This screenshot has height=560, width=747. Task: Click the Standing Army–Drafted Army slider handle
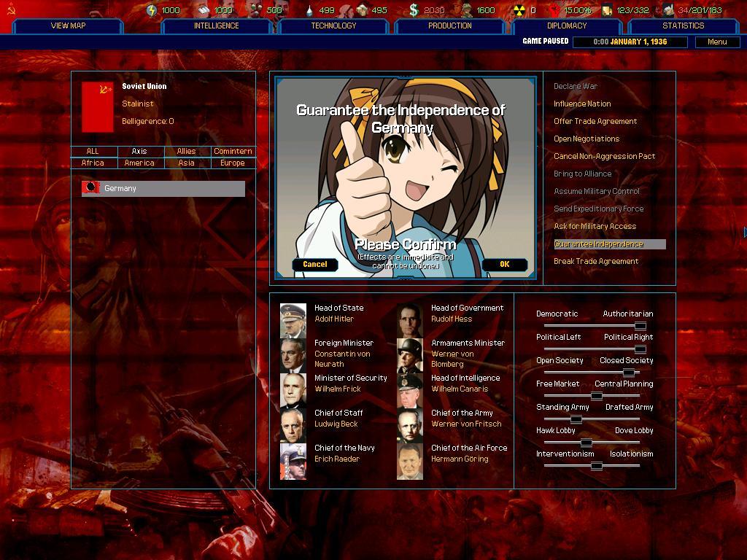coord(576,419)
